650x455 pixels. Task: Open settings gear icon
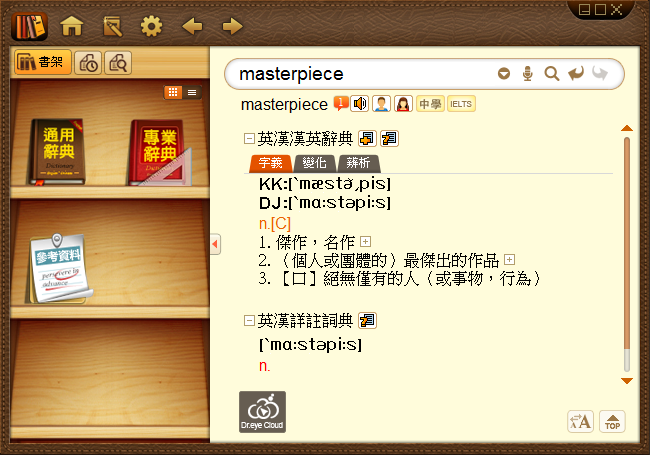pos(151,27)
